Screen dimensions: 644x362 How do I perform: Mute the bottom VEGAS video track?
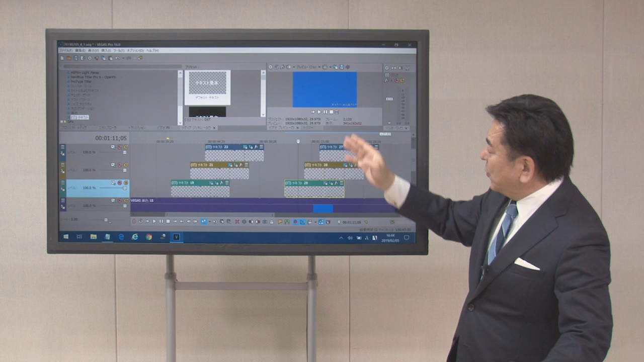[x=119, y=201]
